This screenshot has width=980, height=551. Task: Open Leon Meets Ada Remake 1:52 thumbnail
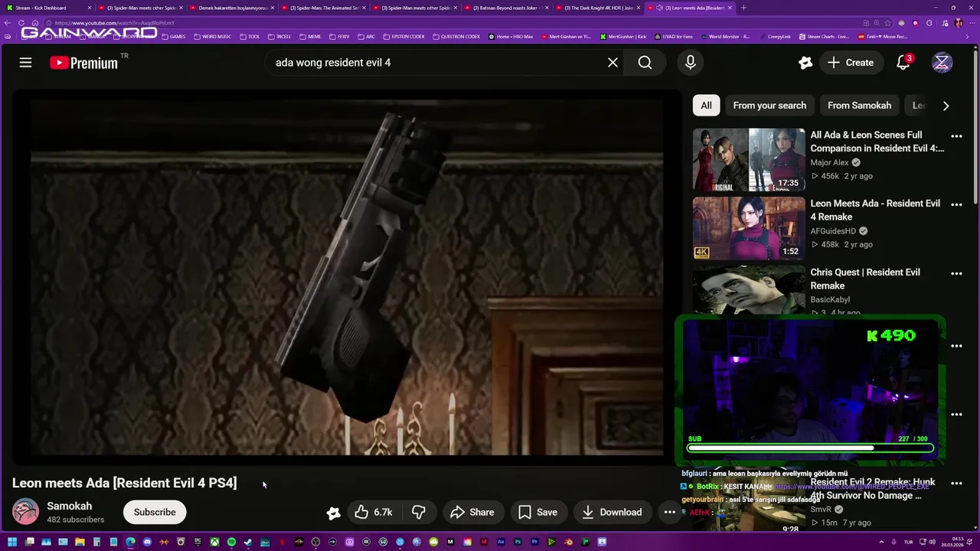749,228
